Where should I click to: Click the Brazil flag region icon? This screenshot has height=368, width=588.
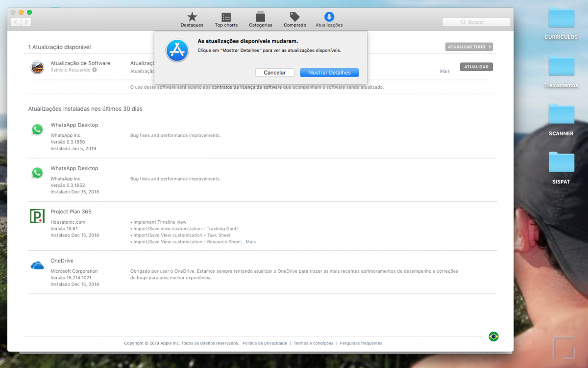point(493,337)
